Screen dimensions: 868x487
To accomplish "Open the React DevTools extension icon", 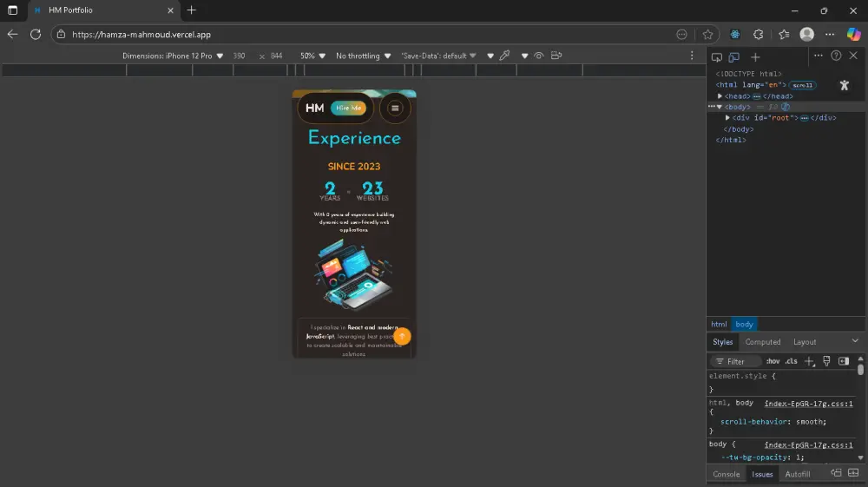I will (x=734, y=35).
